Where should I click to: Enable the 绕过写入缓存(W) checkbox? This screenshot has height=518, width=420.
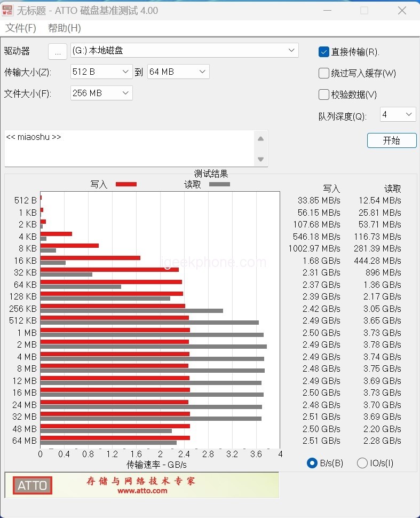(323, 73)
